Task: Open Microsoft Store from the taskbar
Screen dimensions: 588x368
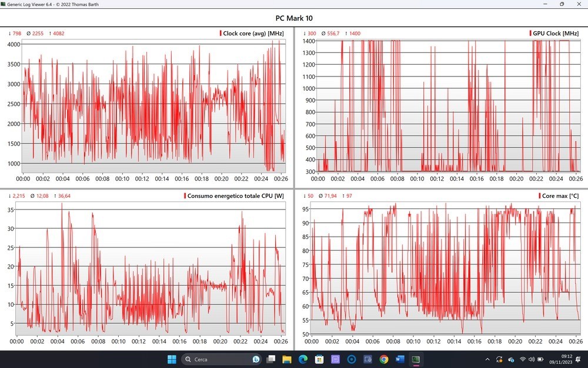Action: click(319, 359)
